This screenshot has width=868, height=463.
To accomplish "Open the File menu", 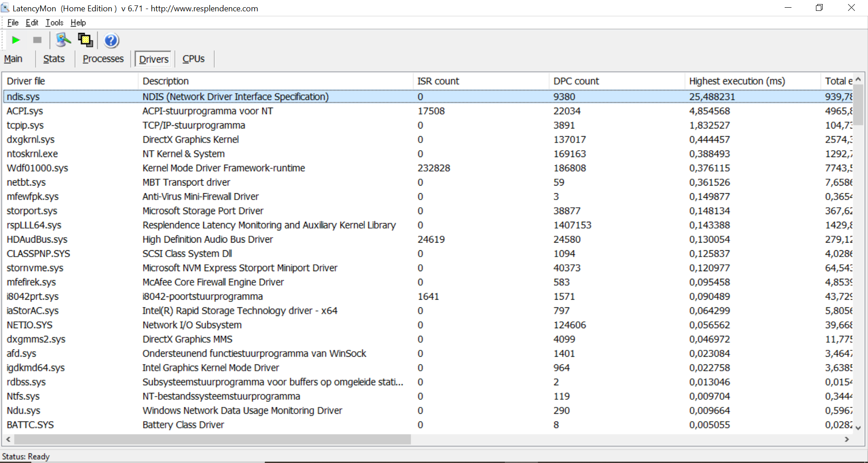I will click(13, 23).
